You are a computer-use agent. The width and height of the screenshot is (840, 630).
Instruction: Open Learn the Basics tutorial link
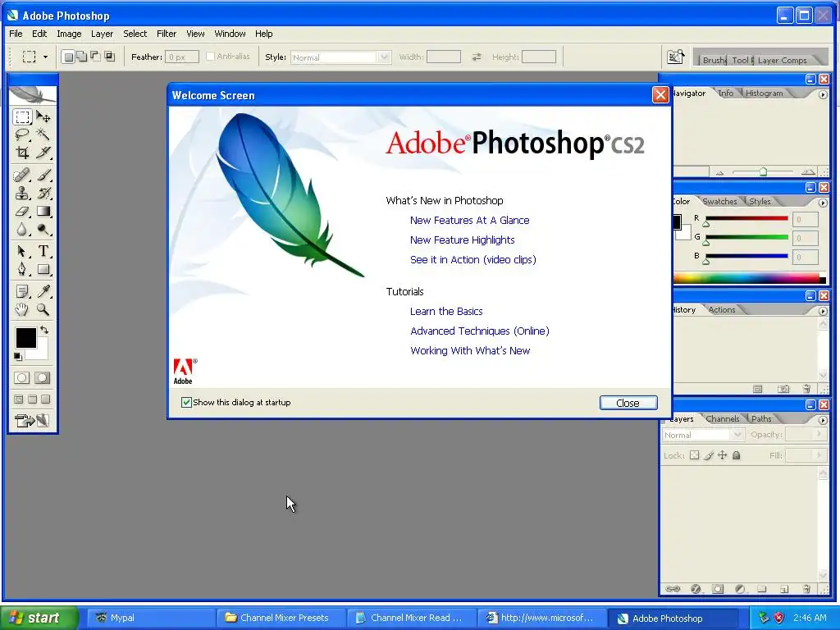446,311
